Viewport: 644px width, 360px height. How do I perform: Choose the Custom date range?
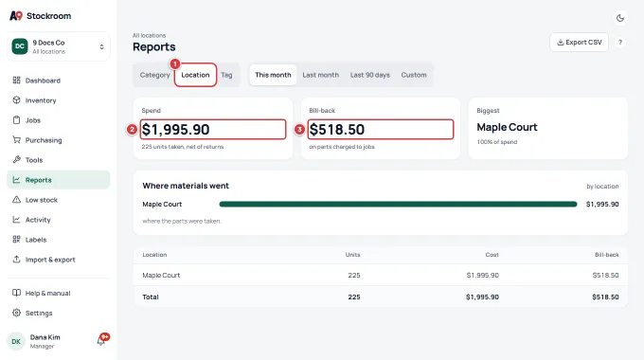point(414,75)
